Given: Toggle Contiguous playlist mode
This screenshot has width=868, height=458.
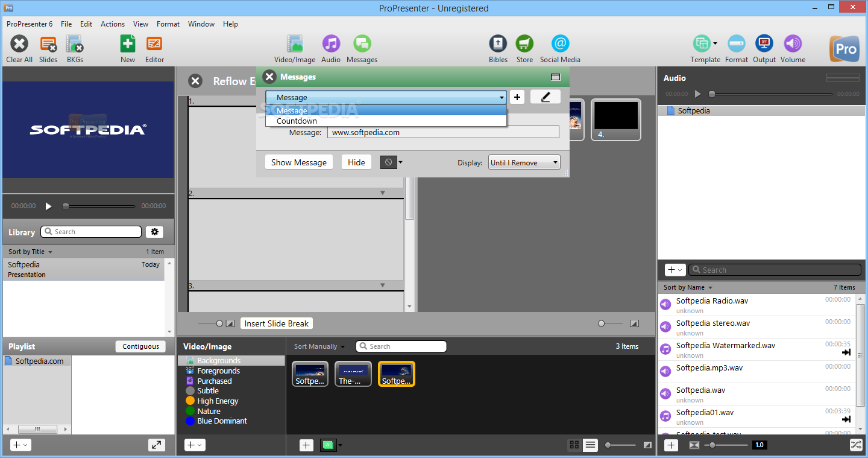Looking at the screenshot, I should (x=140, y=346).
